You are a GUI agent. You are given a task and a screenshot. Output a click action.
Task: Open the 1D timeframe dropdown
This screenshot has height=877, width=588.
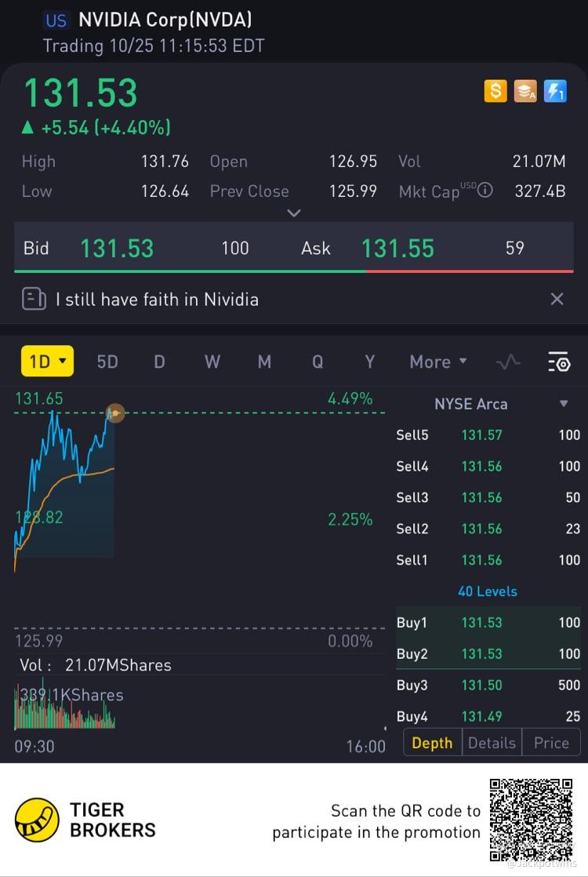coord(47,362)
